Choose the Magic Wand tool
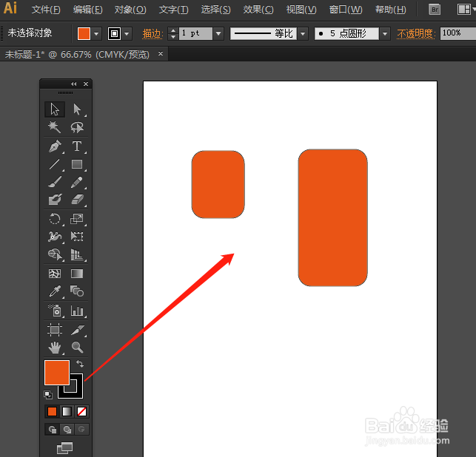 (55, 127)
